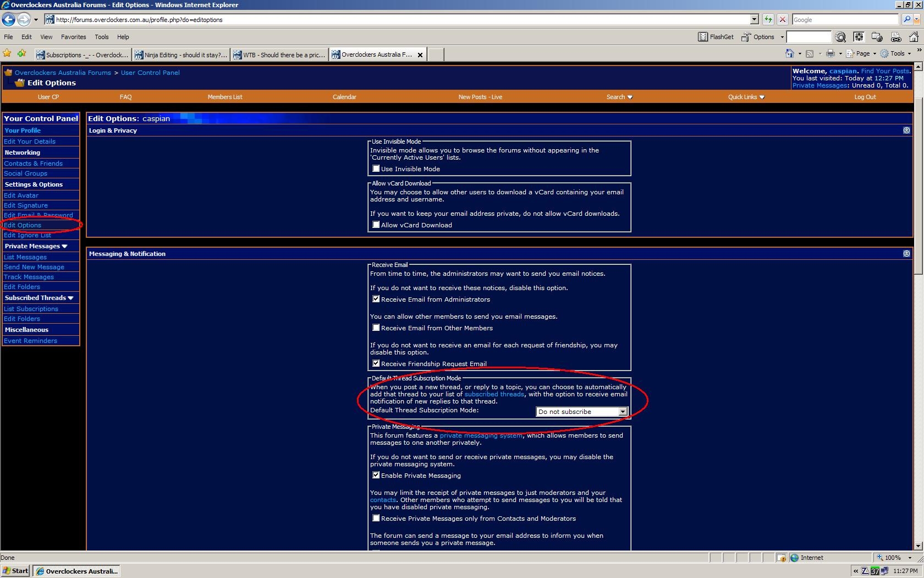
Task: Open the Favorites Center star icon
Action: click(x=7, y=53)
